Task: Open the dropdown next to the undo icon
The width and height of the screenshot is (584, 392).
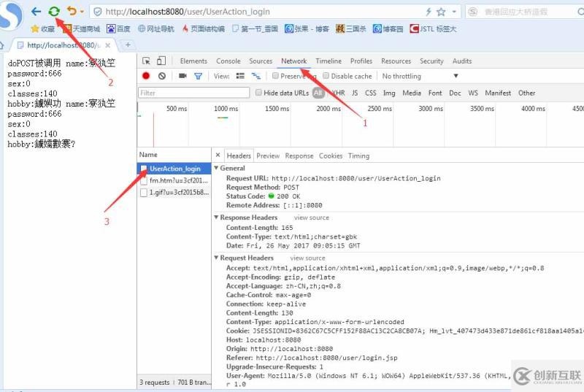Action: [82, 12]
